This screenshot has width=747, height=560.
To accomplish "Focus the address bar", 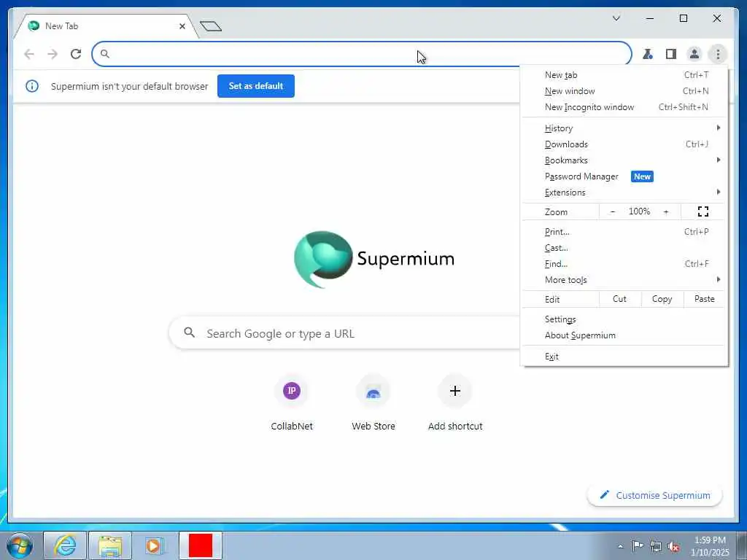I will pyautogui.click(x=362, y=54).
